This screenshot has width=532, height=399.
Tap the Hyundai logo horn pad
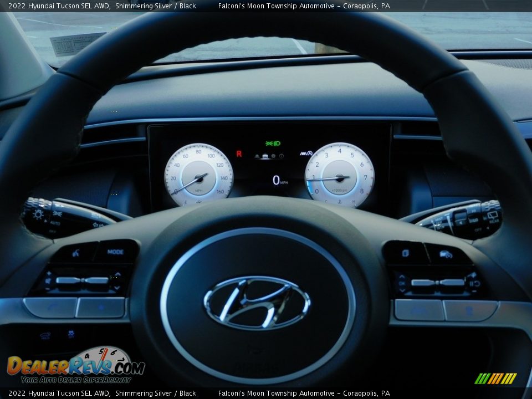tap(257, 303)
